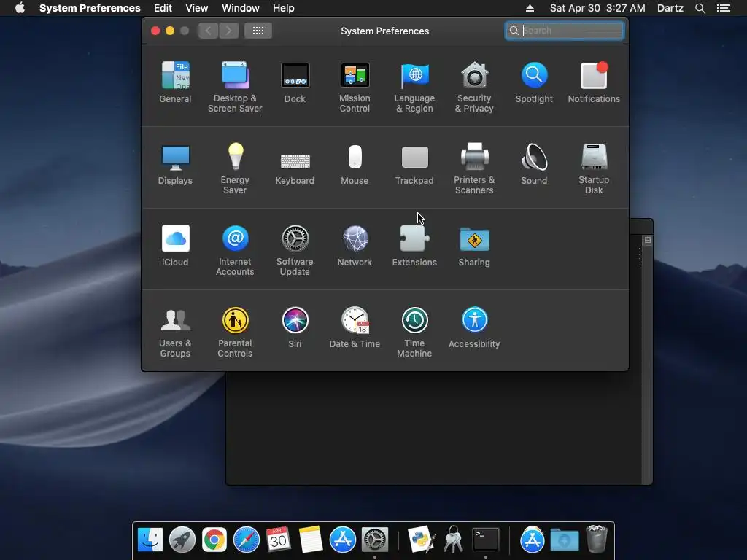The width and height of the screenshot is (747, 560).
Task: Open the Downloads folder in Dock
Action: [x=565, y=540]
